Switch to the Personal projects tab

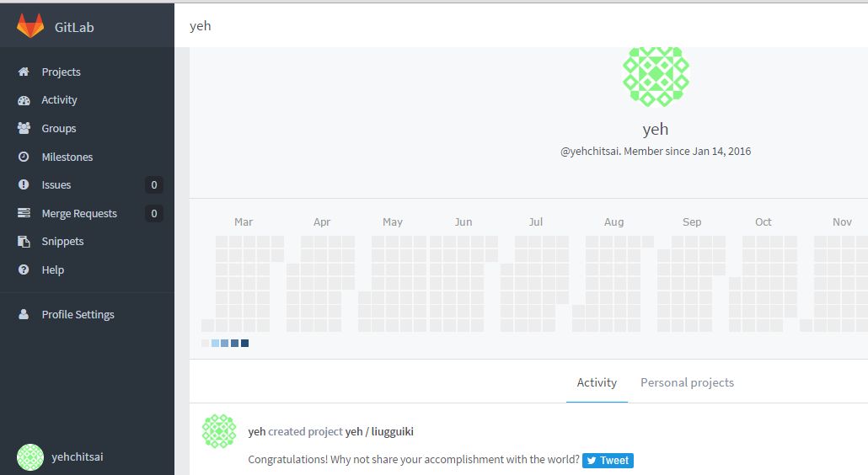point(687,382)
